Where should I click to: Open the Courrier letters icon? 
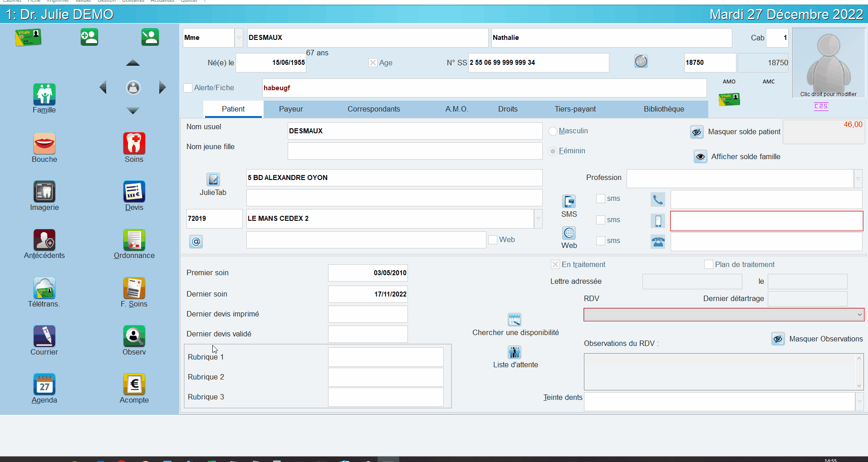44,336
